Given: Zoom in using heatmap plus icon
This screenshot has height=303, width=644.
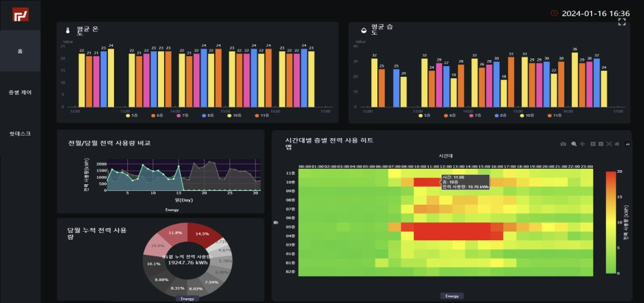Looking at the screenshot, I should [593, 144].
